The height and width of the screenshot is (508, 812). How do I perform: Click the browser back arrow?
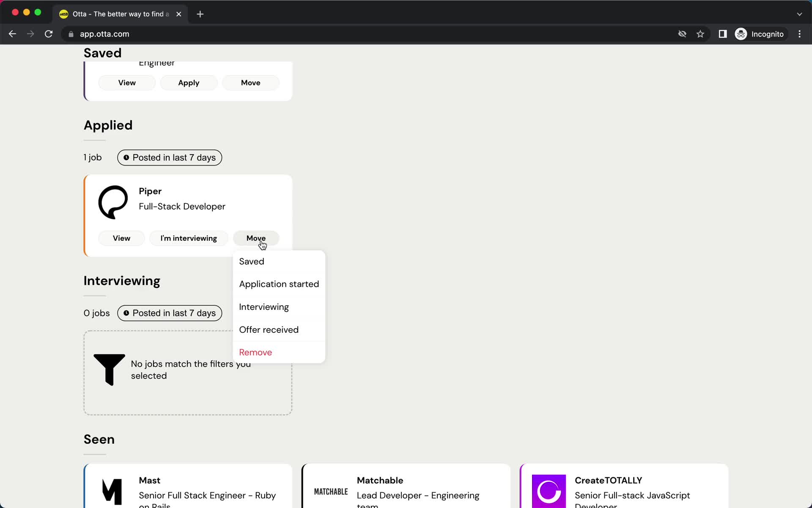coord(12,34)
